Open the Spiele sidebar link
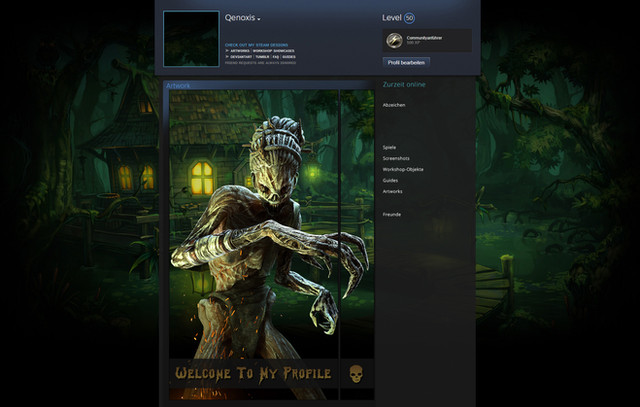The height and width of the screenshot is (407, 640). pos(389,147)
